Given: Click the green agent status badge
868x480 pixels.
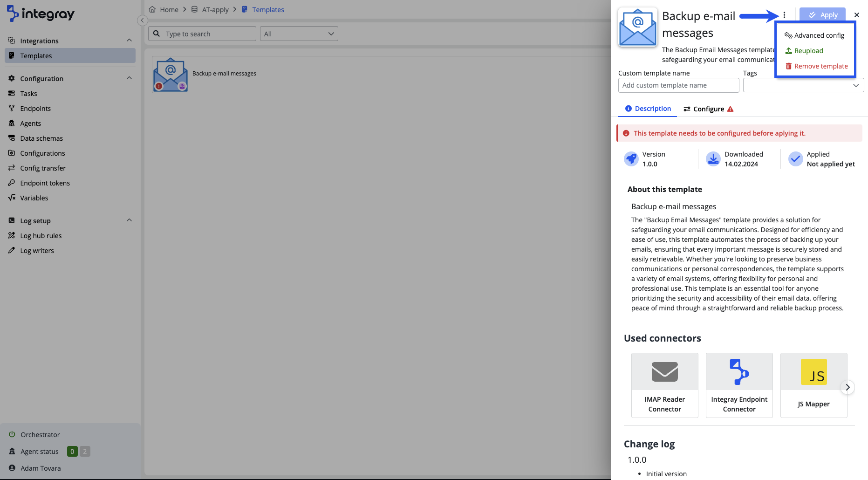Looking at the screenshot, I should click(72, 451).
